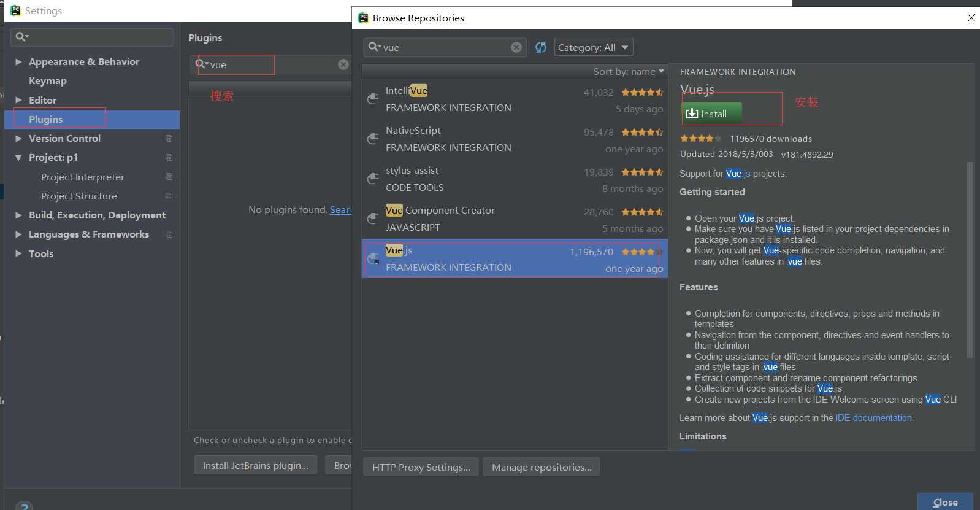The image size is (980, 510).
Task: Click the plugin description vertical scrollbar
Action: (x=970, y=259)
